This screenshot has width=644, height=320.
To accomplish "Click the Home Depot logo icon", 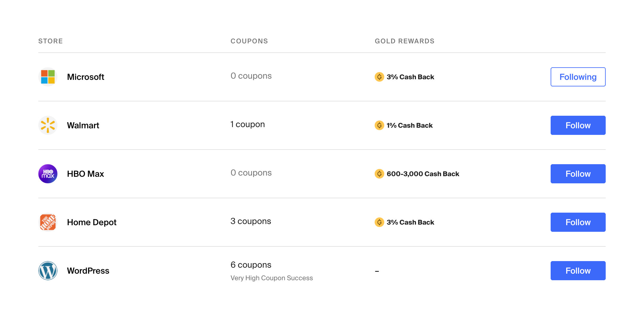I will [48, 222].
